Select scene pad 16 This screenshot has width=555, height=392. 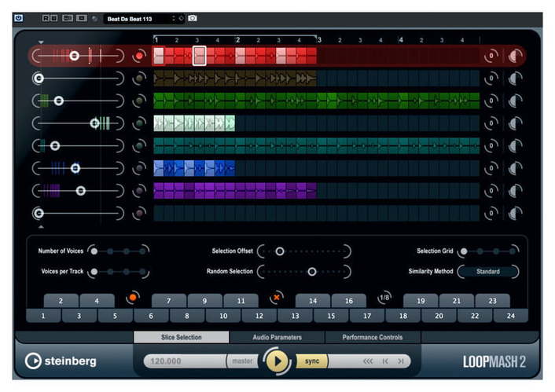(349, 301)
